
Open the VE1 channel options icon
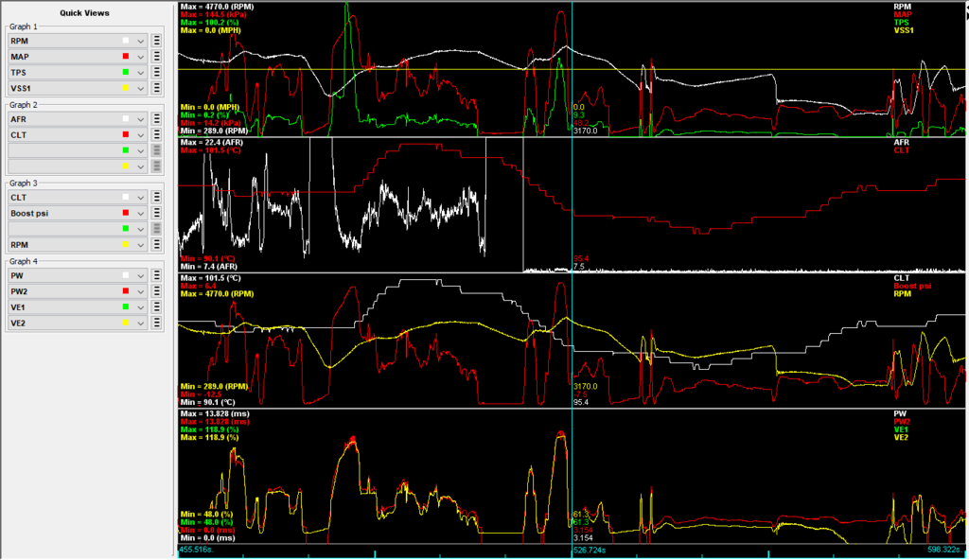[x=157, y=306]
